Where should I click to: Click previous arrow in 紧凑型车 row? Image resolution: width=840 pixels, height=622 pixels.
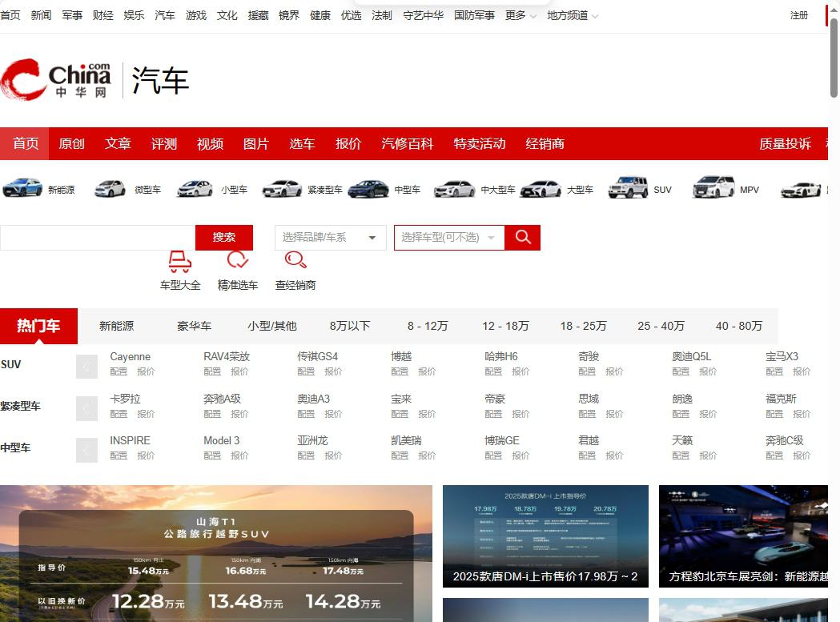click(x=86, y=408)
